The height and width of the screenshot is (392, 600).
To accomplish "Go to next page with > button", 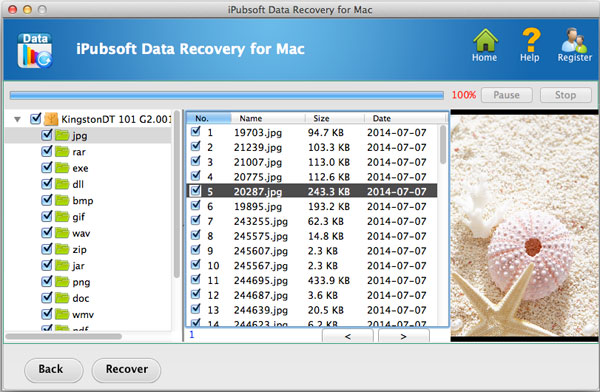I will 404,336.
